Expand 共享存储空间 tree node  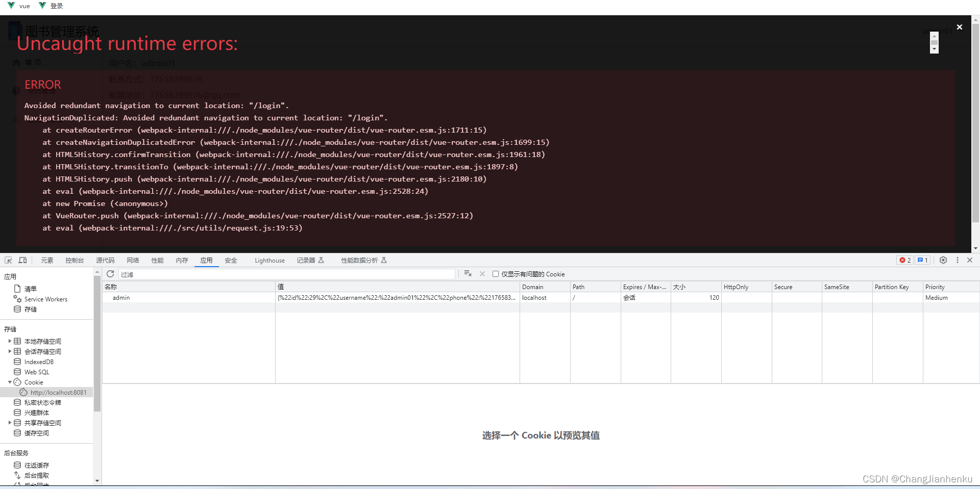(10, 423)
